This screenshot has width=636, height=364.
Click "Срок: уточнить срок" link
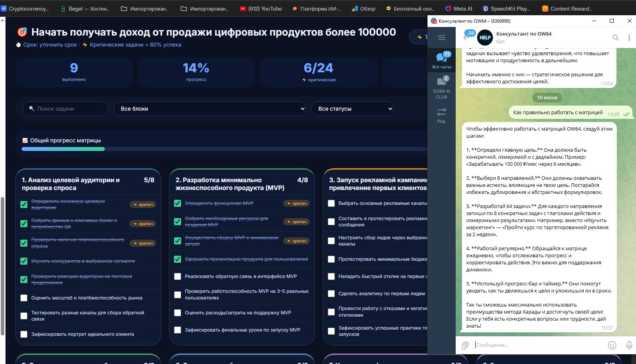click(x=50, y=45)
